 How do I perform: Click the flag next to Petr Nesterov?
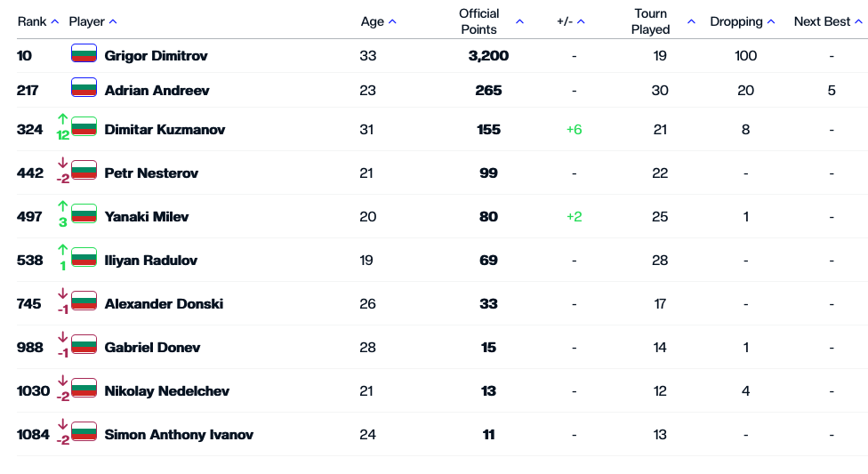pos(84,171)
